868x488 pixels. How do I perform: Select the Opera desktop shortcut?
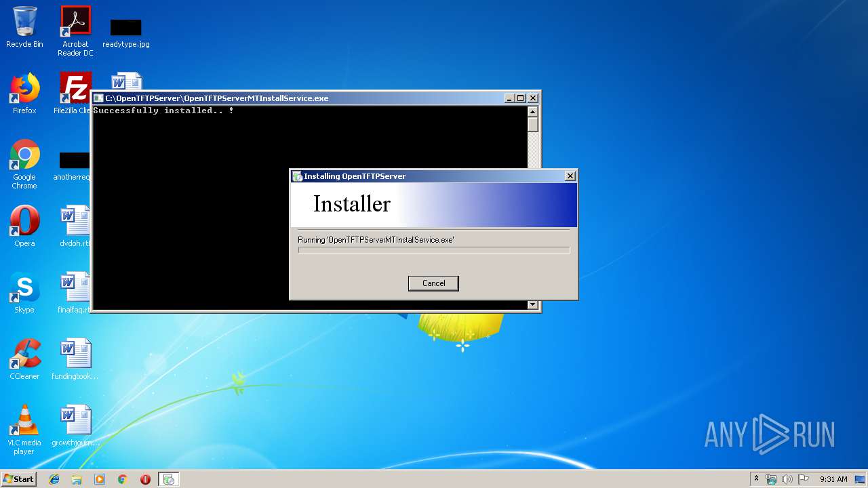pos(24,226)
